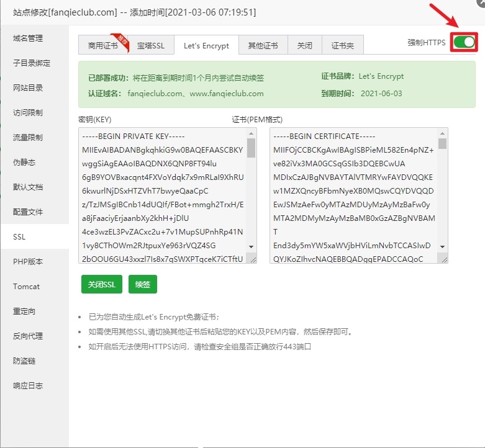Viewport: 485px width, 448px height.
Task: Click the 续签 renew button
Action: [143, 284]
